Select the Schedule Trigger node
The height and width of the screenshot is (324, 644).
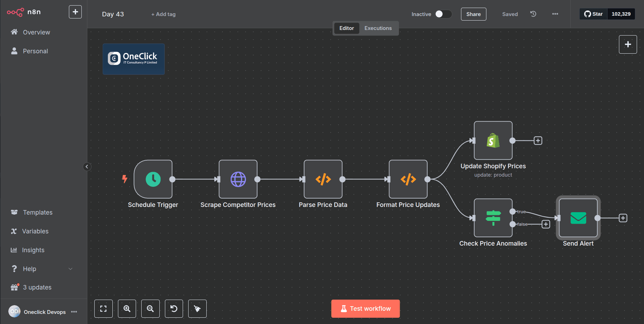(x=153, y=179)
